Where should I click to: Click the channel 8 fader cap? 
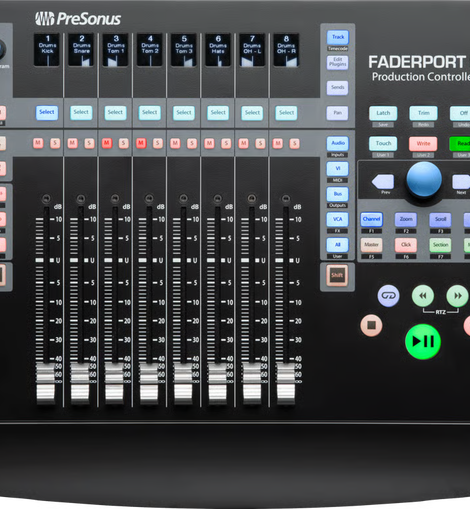point(286,384)
